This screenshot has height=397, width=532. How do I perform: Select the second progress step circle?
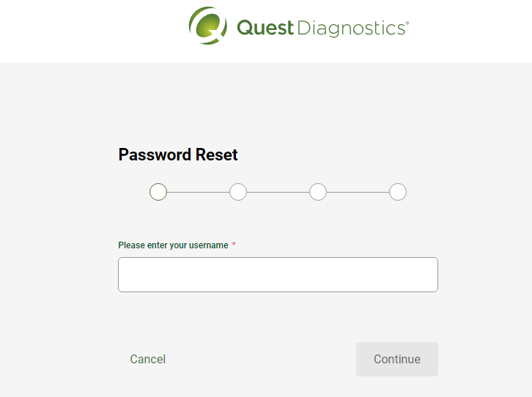238,192
